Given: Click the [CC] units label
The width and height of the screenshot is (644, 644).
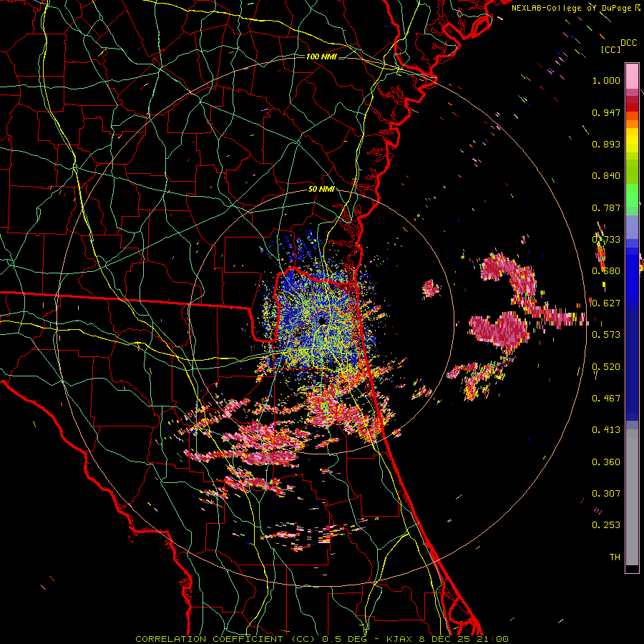Looking at the screenshot, I should pos(610,49).
